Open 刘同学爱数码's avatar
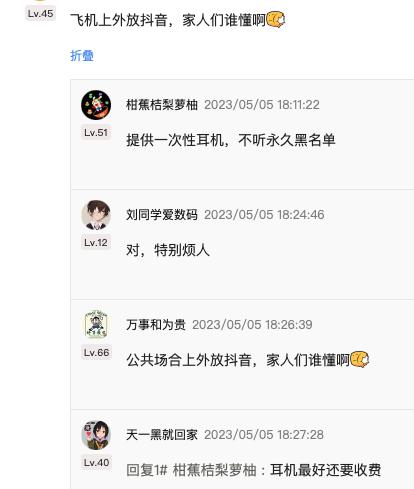 click(x=96, y=215)
